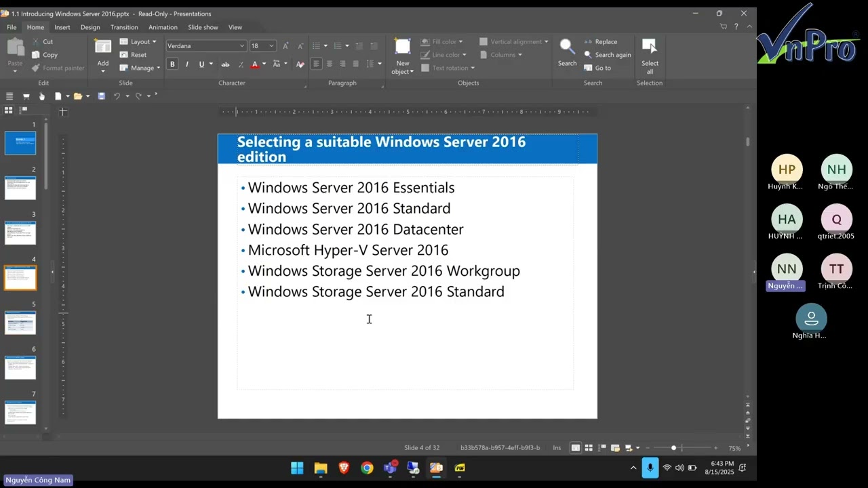
Task: Toggle Ins insert mode in the status bar
Action: point(557,448)
